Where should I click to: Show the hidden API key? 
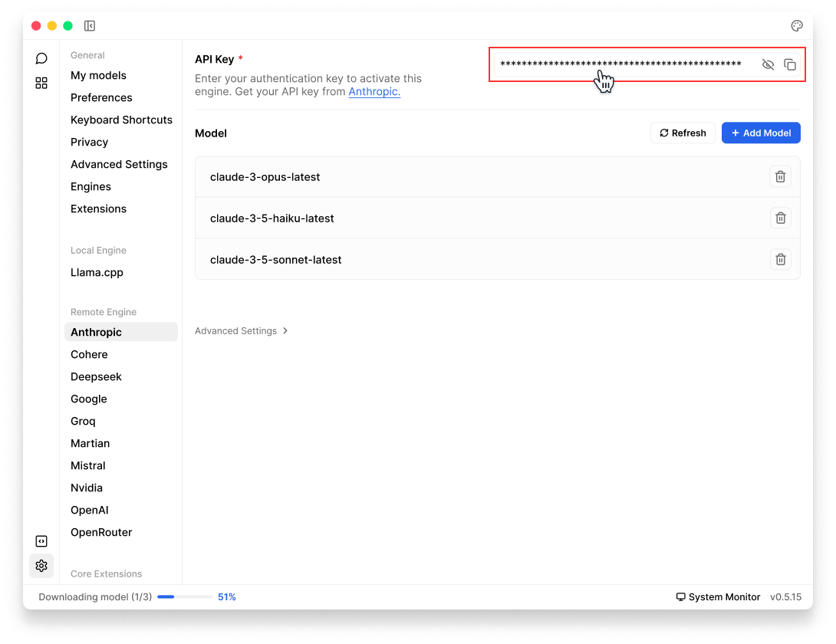pos(768,64)
